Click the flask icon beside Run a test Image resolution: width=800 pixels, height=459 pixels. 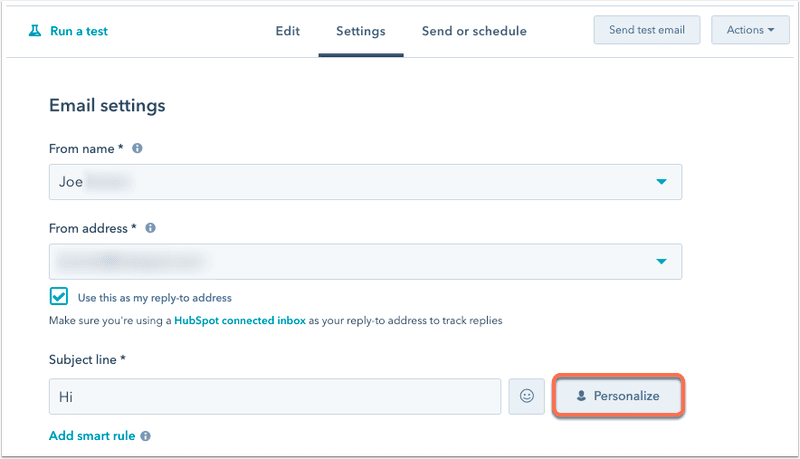pyautogui.click(x=35, y=31)
